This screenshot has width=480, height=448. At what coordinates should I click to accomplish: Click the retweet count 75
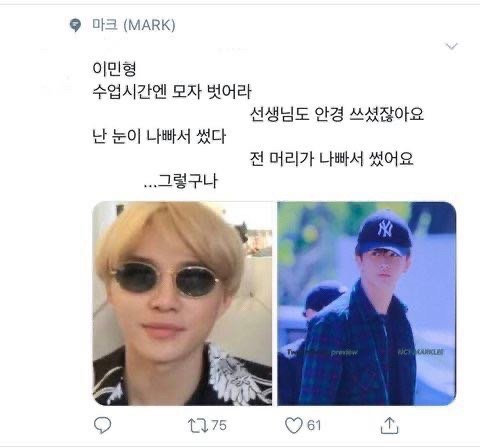click(219, 426)
